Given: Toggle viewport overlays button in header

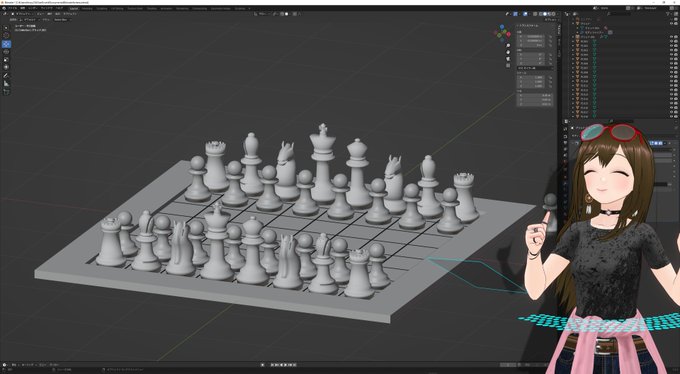Looking at the screenshot, I should click(525, 14).
